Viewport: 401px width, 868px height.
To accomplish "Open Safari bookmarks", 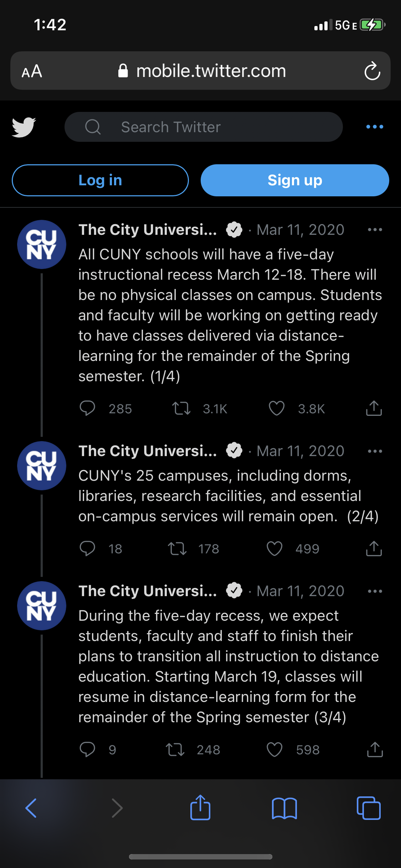I will point(284,808).
